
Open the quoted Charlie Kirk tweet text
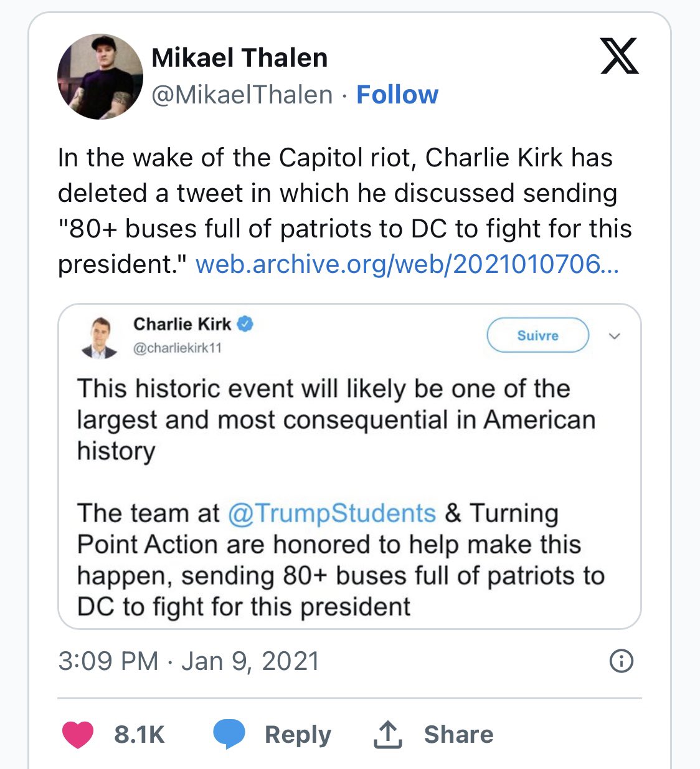[x=336, y=497]
